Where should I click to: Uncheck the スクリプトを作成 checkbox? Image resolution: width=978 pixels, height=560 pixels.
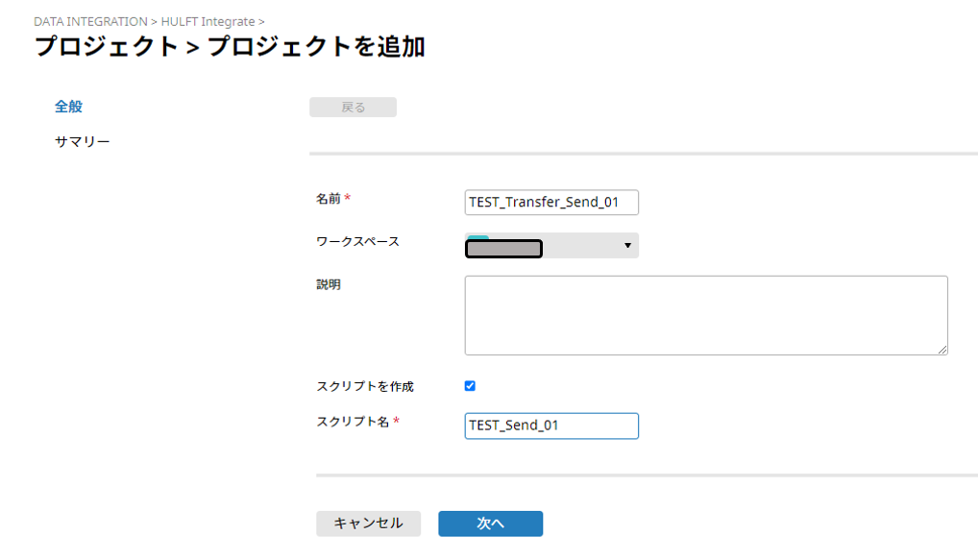tap(471, 386)
